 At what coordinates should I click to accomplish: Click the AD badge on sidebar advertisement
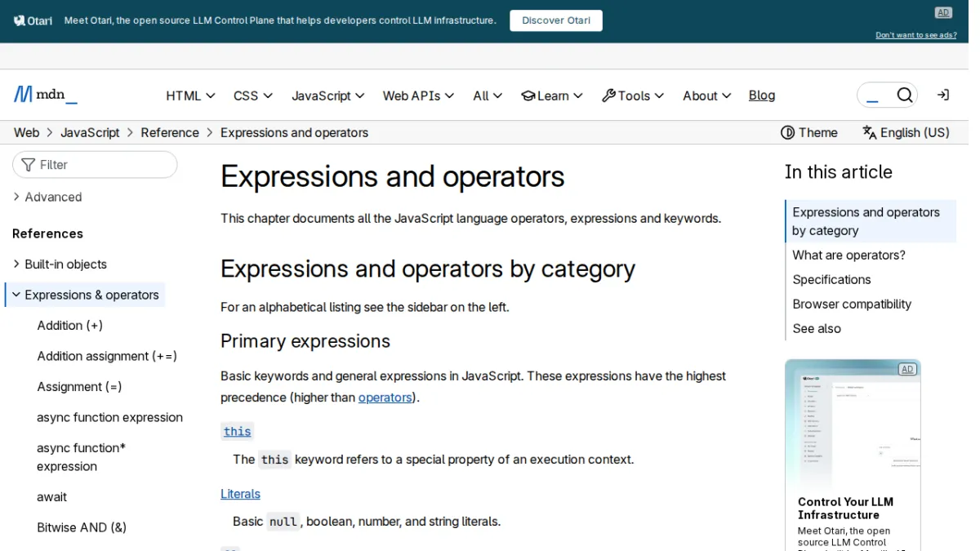(907, 369)
